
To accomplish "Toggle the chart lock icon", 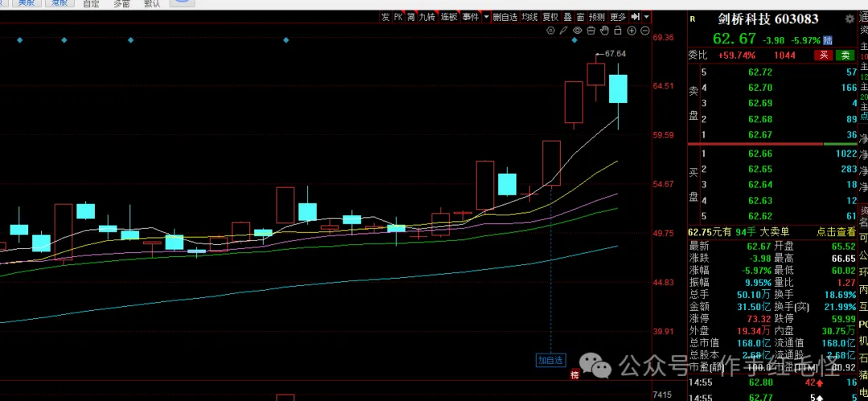I will pos(618,31).
